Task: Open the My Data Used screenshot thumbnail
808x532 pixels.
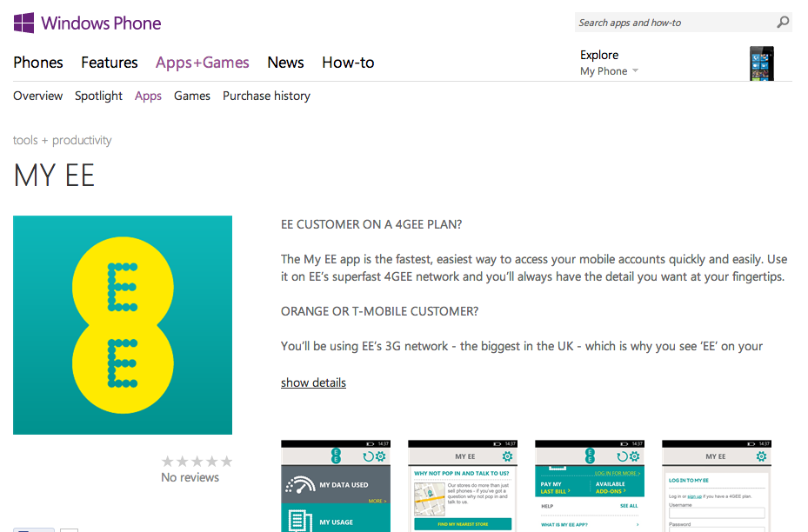Action: 336,486
